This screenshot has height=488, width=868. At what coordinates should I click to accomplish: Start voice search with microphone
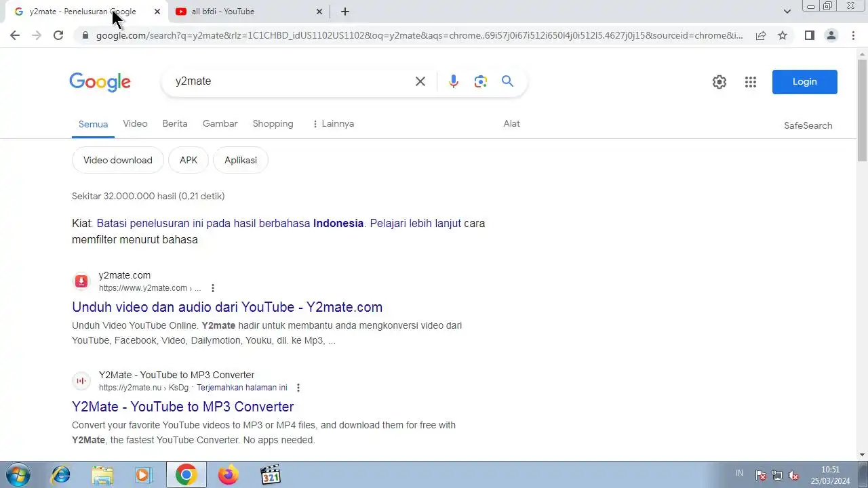pos(454,81)
